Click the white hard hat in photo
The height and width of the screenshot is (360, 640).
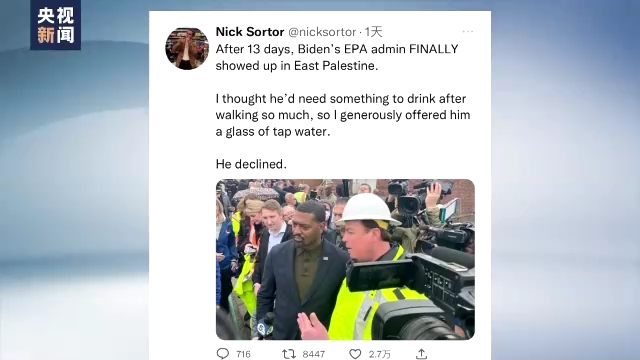(x=369, y=209)
